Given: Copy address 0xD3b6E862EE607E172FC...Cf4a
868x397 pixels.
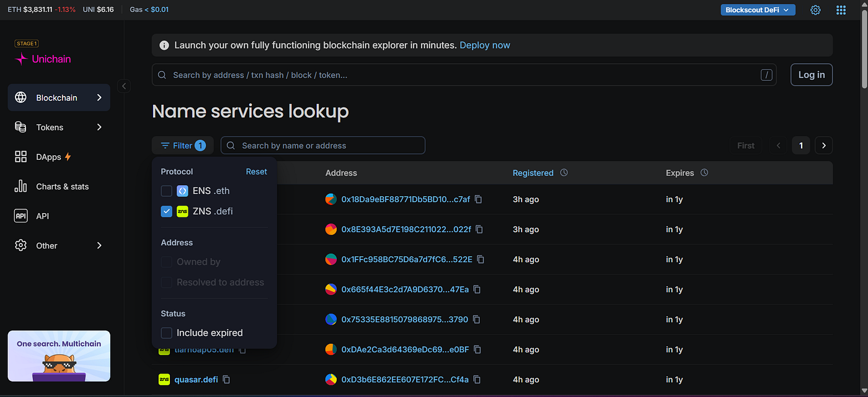Looking at the screenshot, I should point(477,380).
